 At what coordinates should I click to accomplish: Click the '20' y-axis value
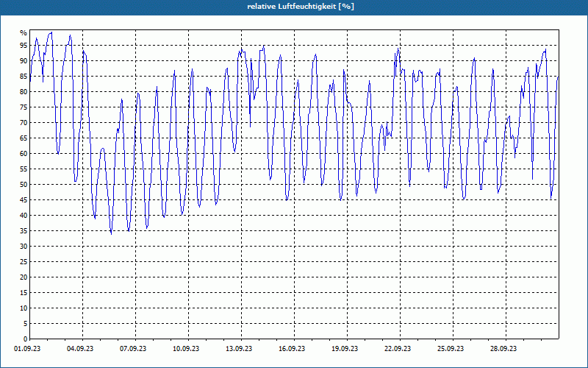coord(24,277)
